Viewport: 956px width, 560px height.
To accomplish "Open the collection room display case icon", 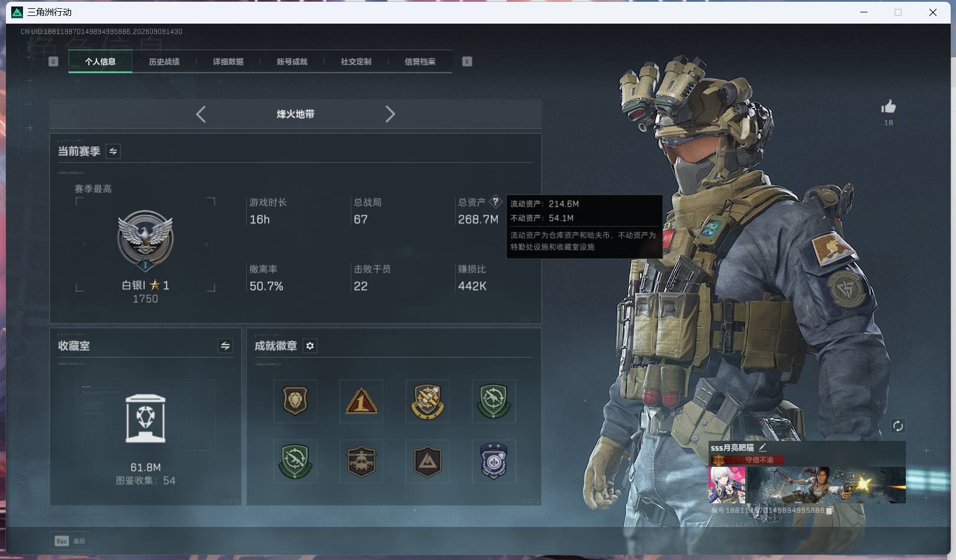I will [x=145, y=418].
